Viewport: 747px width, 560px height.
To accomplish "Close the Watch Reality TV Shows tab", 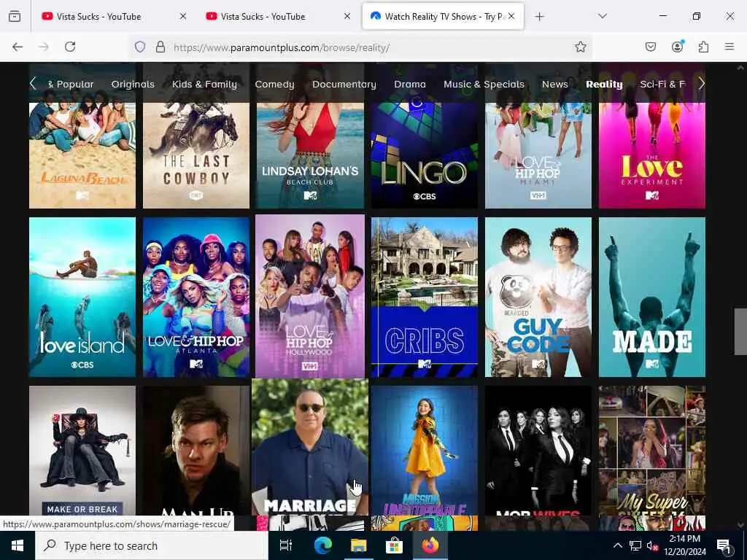I will (x=511, y=16).
